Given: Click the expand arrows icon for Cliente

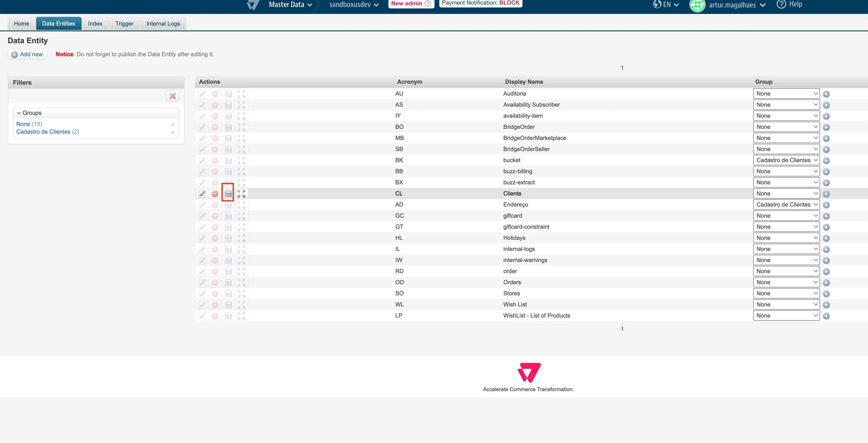Looking at the screenshot, I should pos(241,194).
